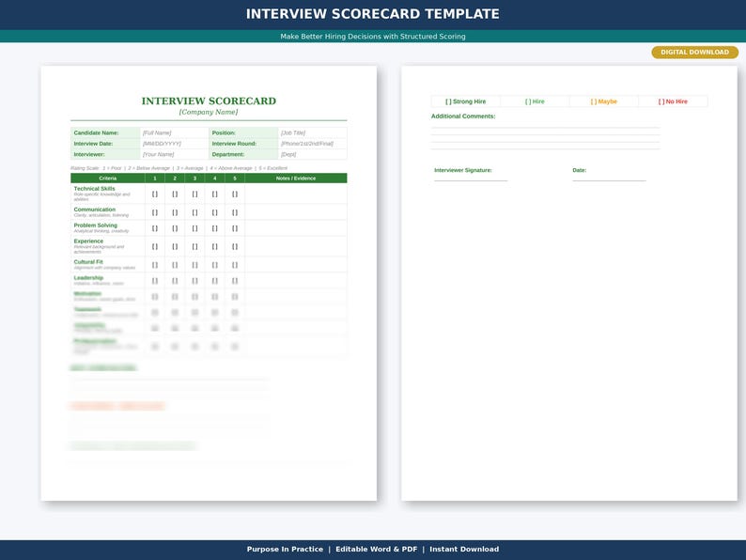746x560 pixels.
Task: Check the green Hire option
Action: (x=535, y=101)
